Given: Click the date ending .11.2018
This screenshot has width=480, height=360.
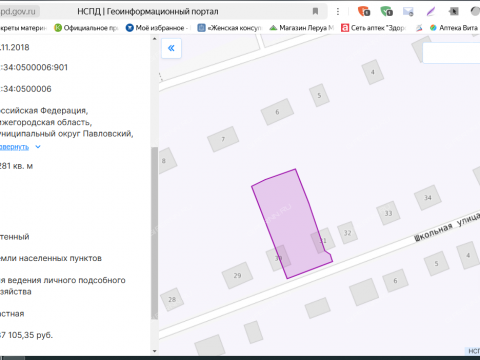Looking at the screenshot, I should coord(15,47).
